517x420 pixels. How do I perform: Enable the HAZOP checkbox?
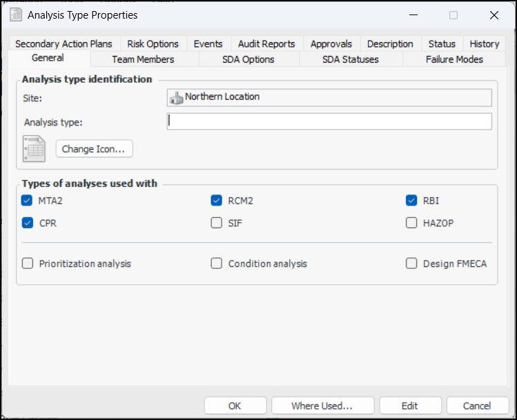(x=411, y=223)
